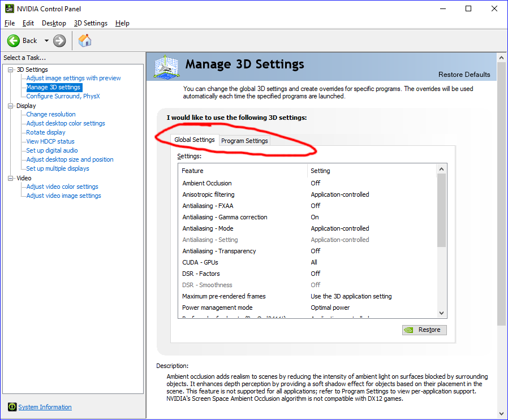Click the System Information icon at bottom left
The width and height of the screenshot is (508, 420).
tap(12, 407)
